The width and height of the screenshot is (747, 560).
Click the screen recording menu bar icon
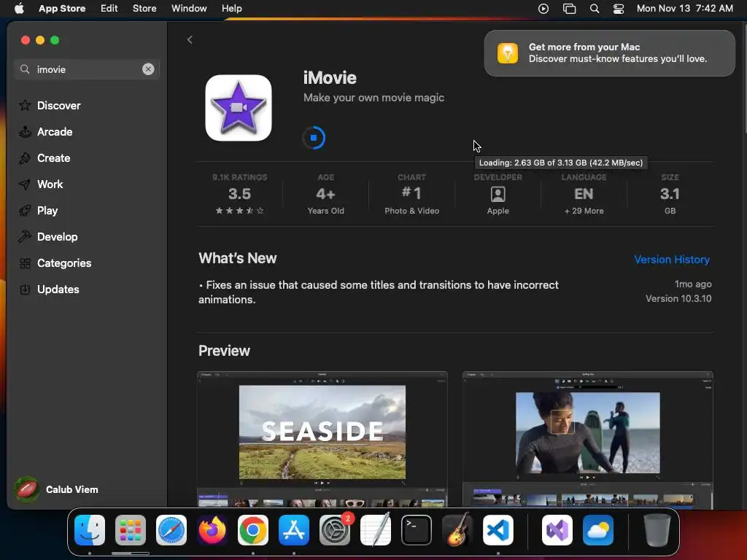(543, 9)
